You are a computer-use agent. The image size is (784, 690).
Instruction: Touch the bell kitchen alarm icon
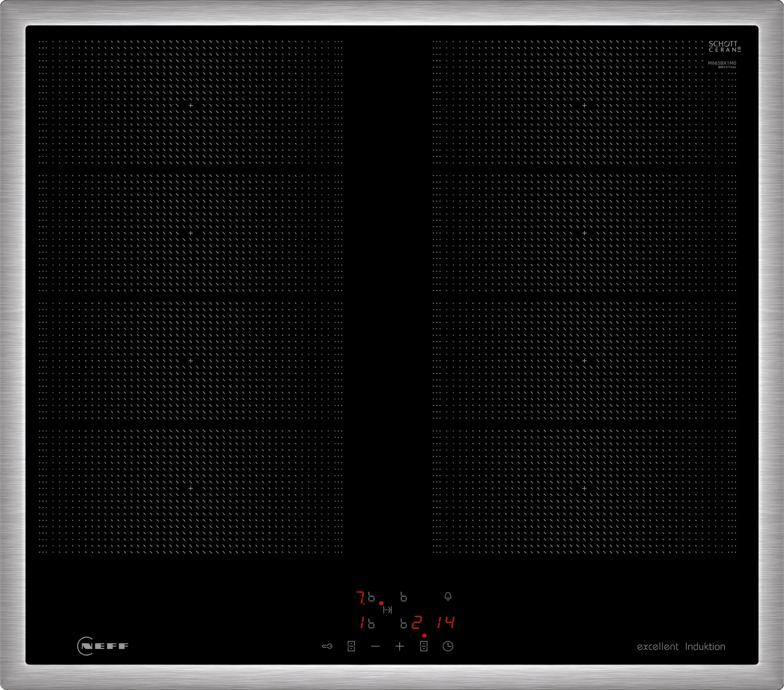click(x=448, y=597)
